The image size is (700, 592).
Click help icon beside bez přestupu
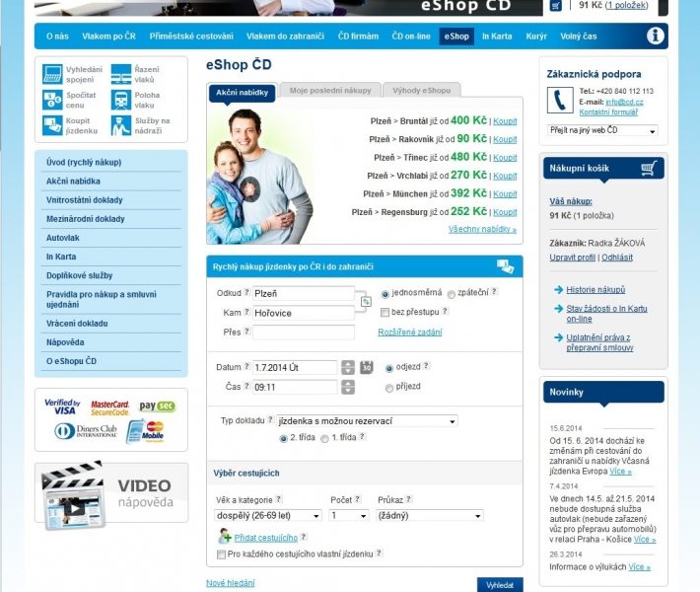point(445,311)
